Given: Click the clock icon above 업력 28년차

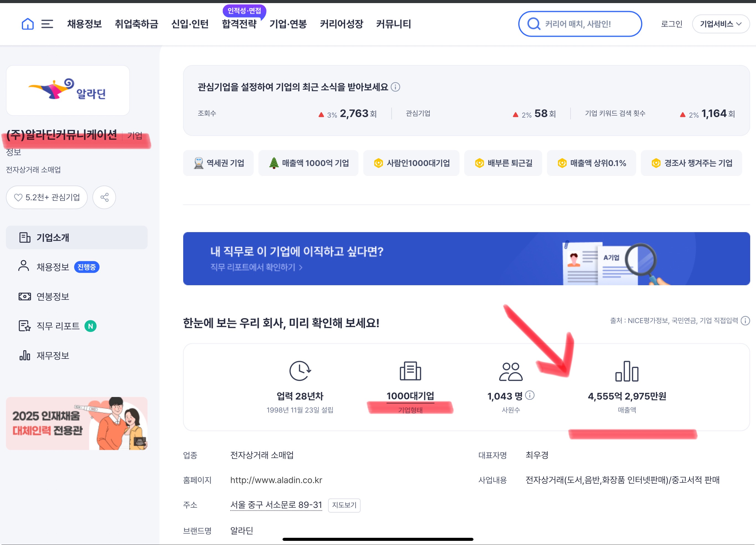Looking at the screenshot, I should 300,371.
